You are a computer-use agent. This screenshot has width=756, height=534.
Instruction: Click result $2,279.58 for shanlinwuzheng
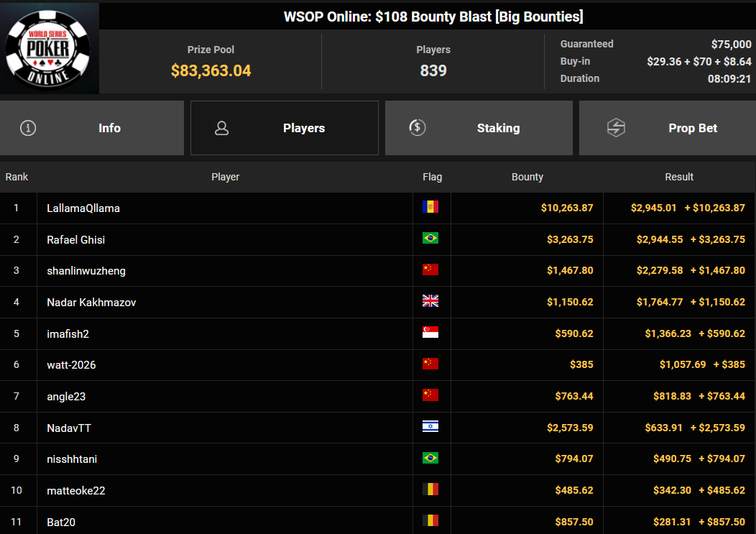coord(660,271)
